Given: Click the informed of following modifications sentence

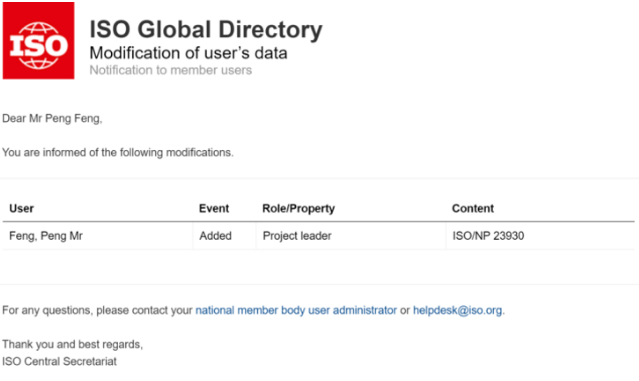Looking at the screenshot, I should click(118, 153).
